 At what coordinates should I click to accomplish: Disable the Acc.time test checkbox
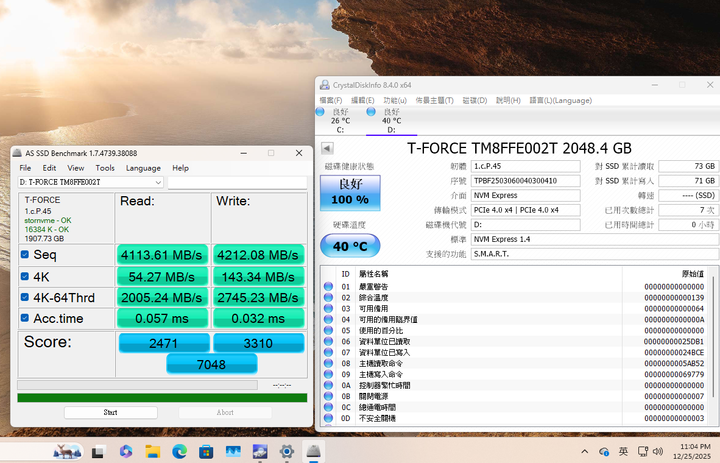25,318
